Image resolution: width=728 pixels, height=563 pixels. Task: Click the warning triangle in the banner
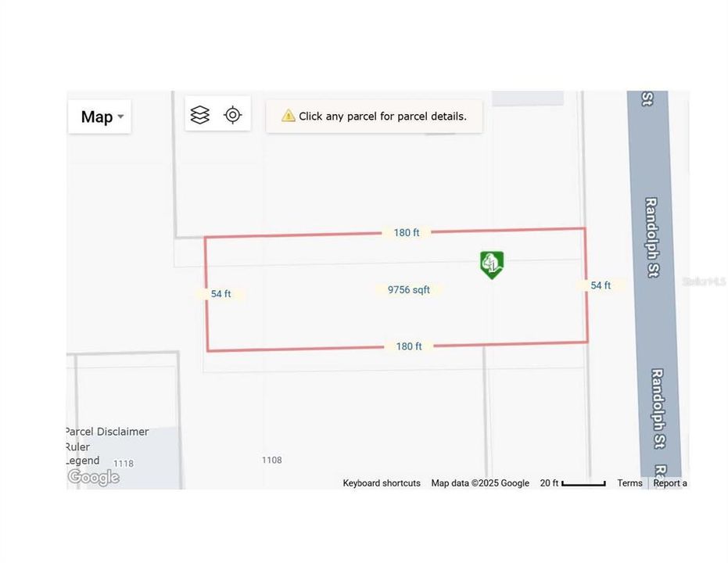(x=288, y=115)
